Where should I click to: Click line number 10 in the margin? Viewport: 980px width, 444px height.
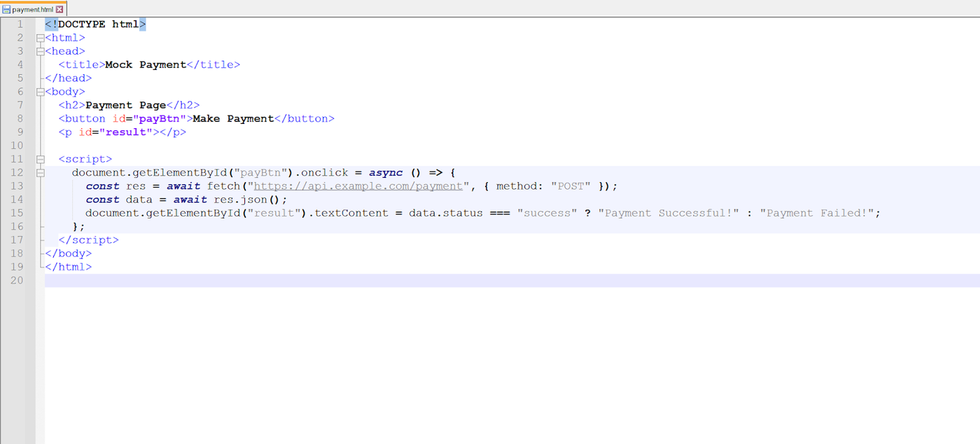pos(17,146)
